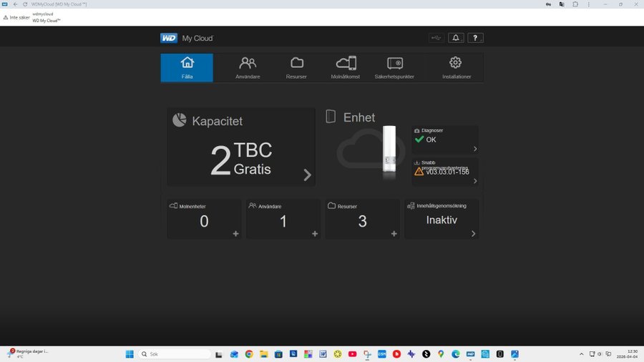The height and width of the screenshot is (362, 644).
Task: Add a cloud device with Molnenheter plus
Action: click(x=235, y=234)
